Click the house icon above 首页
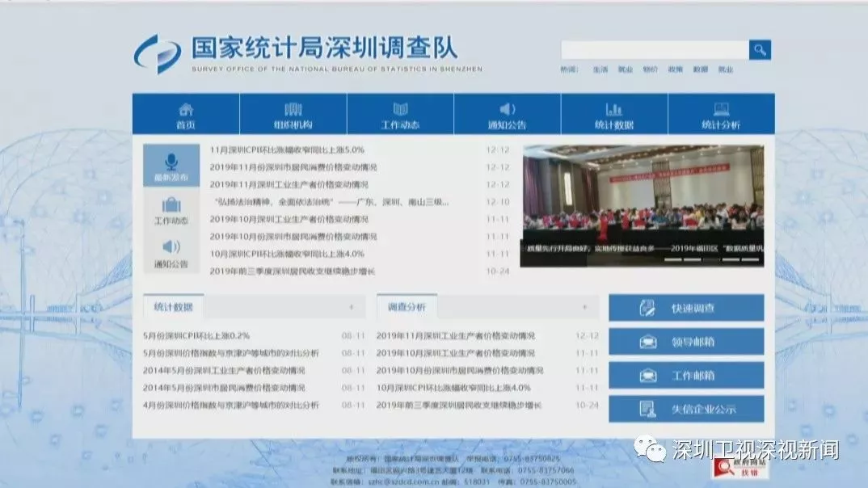 (186, 109)
